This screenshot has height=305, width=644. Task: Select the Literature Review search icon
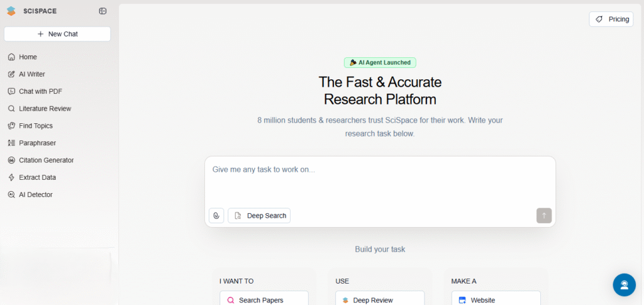11,109
